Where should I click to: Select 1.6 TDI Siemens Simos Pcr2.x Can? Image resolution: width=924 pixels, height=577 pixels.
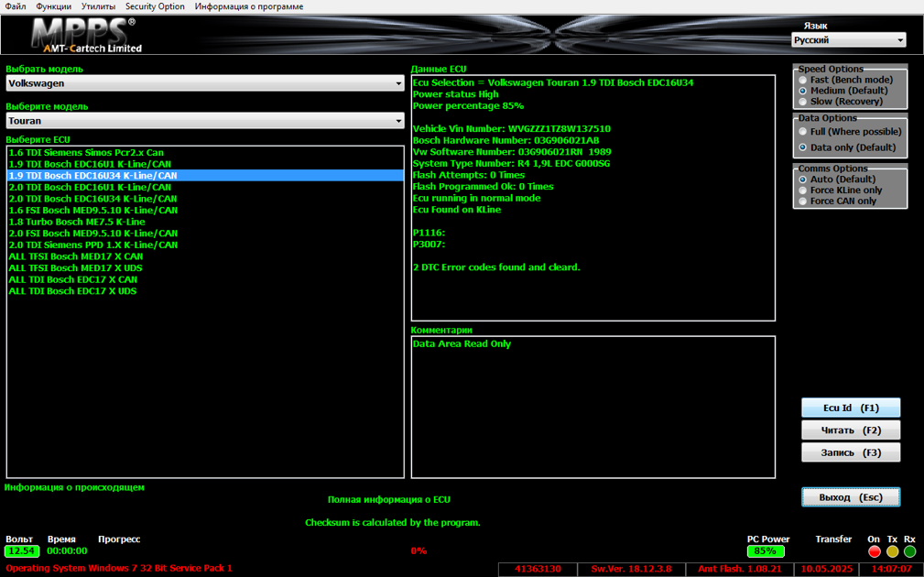[x=205, y=153]
